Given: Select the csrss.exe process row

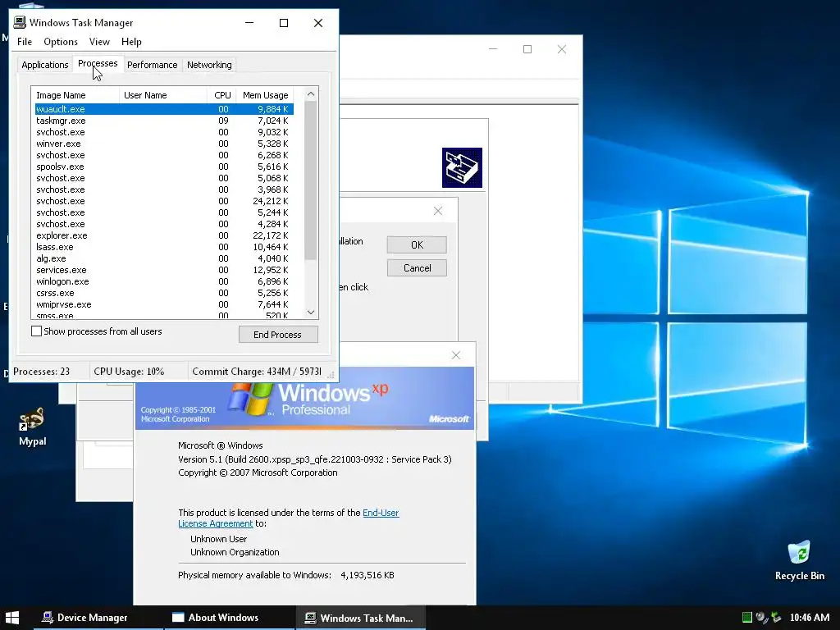Looking at the screenshot, I should [x=164, y=293].
